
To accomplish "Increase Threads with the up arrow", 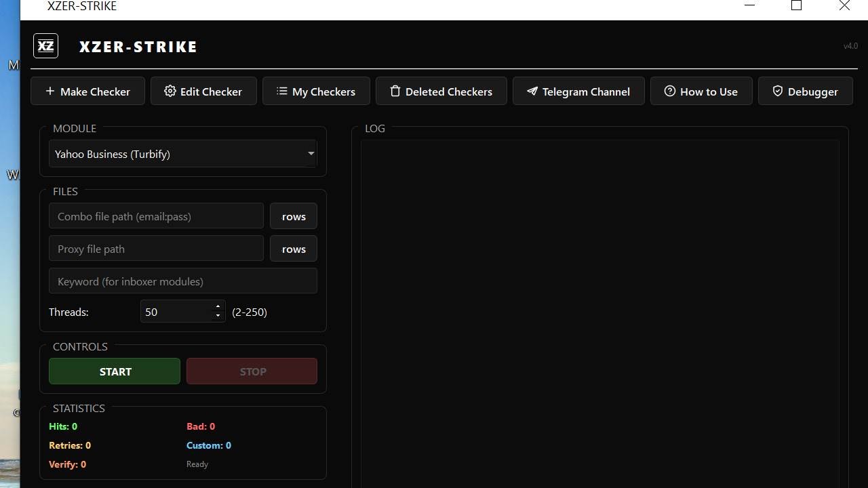I will [x=218, y=307].
